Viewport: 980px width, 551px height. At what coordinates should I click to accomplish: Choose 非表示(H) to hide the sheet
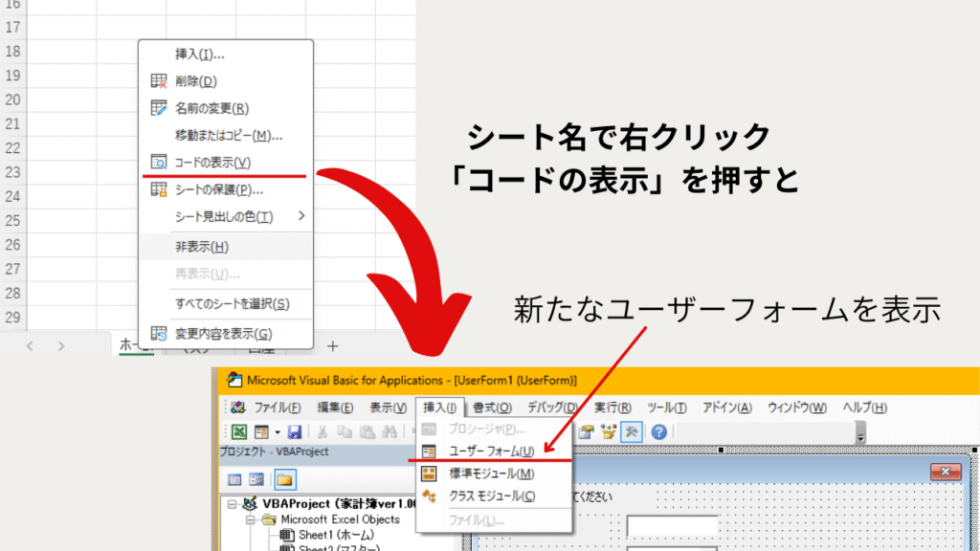[x=225, y=247]
